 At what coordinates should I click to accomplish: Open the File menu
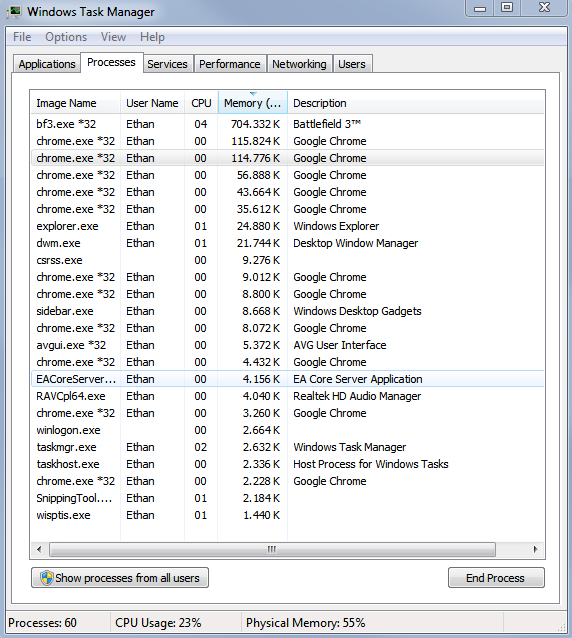point(22,37)
